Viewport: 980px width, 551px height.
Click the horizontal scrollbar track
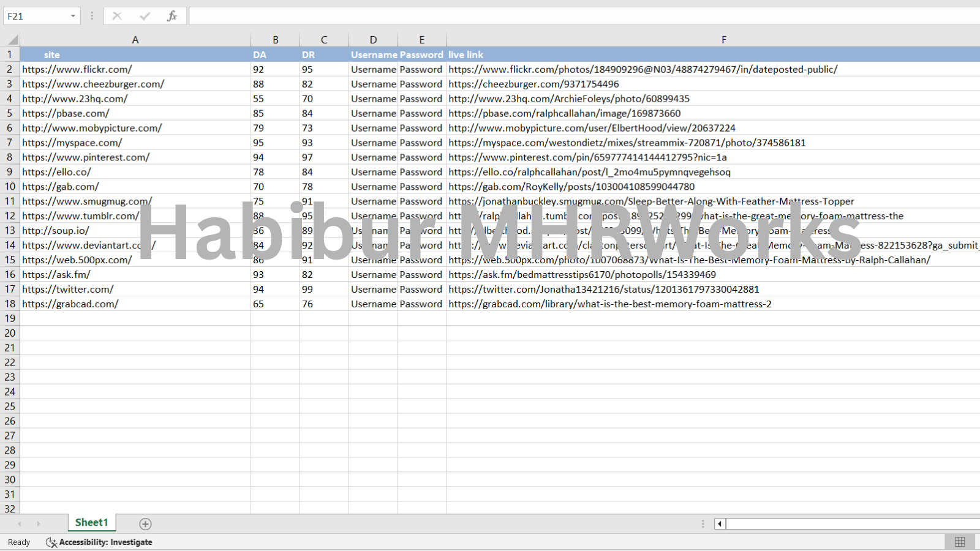851,523
